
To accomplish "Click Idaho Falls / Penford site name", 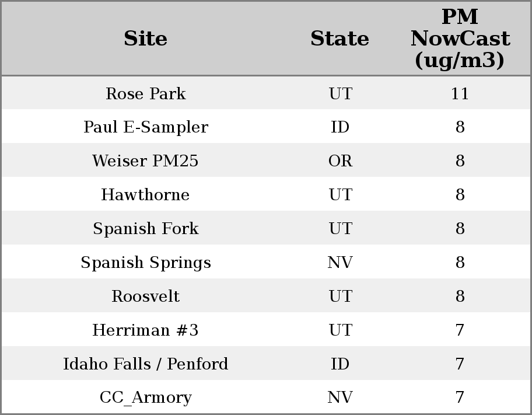I will [146, 364].
